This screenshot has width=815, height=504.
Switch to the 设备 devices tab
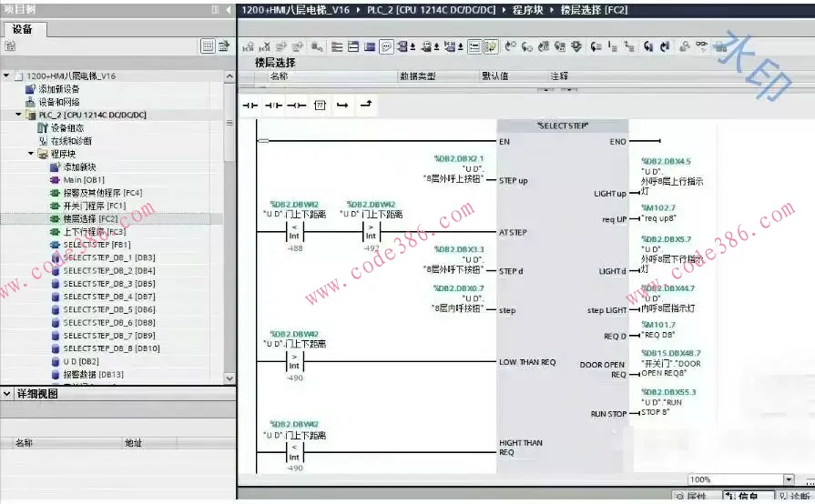pos(23,29)
